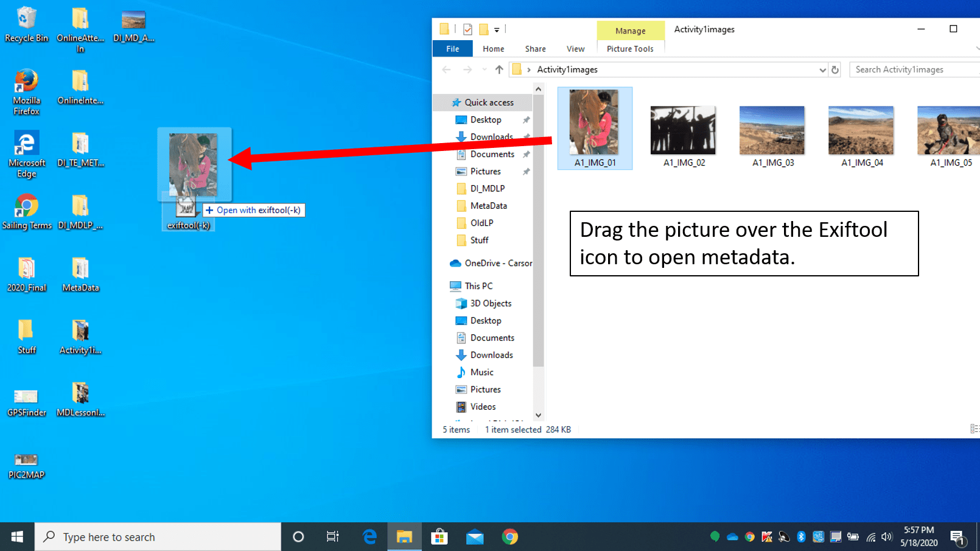Open the Customize Quick Access Toolbar dropdown

tap(497, 30)
